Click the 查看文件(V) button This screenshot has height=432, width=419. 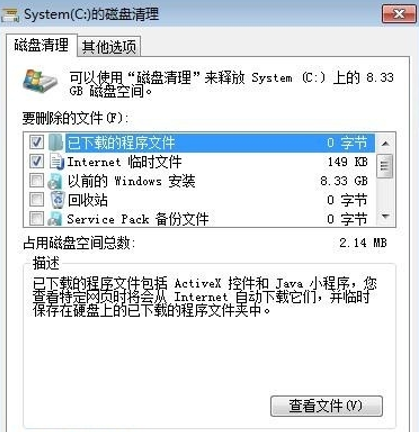click(326, 406)
